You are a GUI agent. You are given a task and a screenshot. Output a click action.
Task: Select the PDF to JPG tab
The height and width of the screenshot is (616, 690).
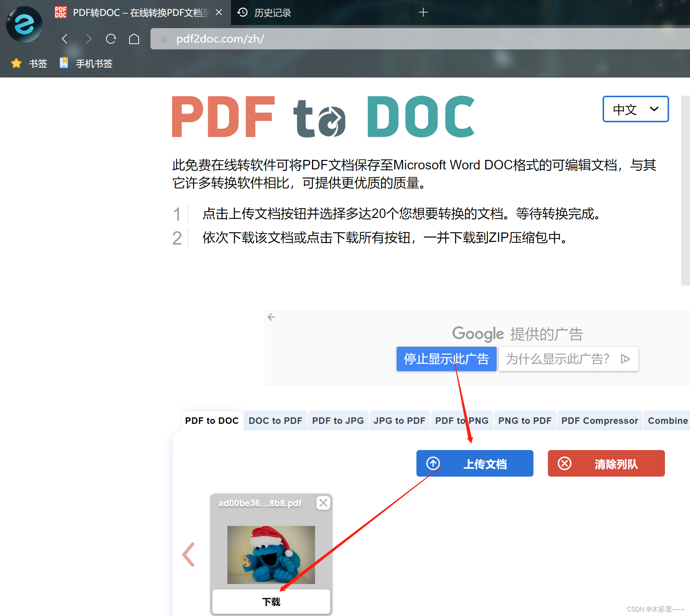(338, 420)
